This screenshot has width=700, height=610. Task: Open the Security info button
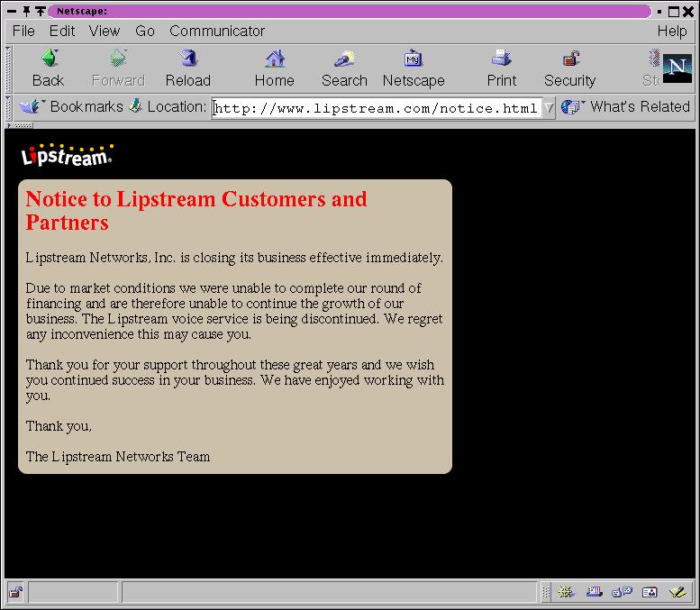point(570,68)
